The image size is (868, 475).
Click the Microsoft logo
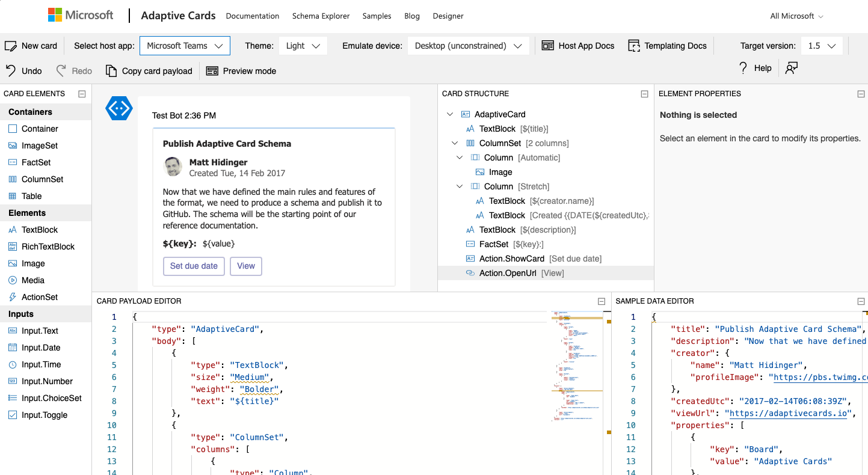click(x=81, y=15)
